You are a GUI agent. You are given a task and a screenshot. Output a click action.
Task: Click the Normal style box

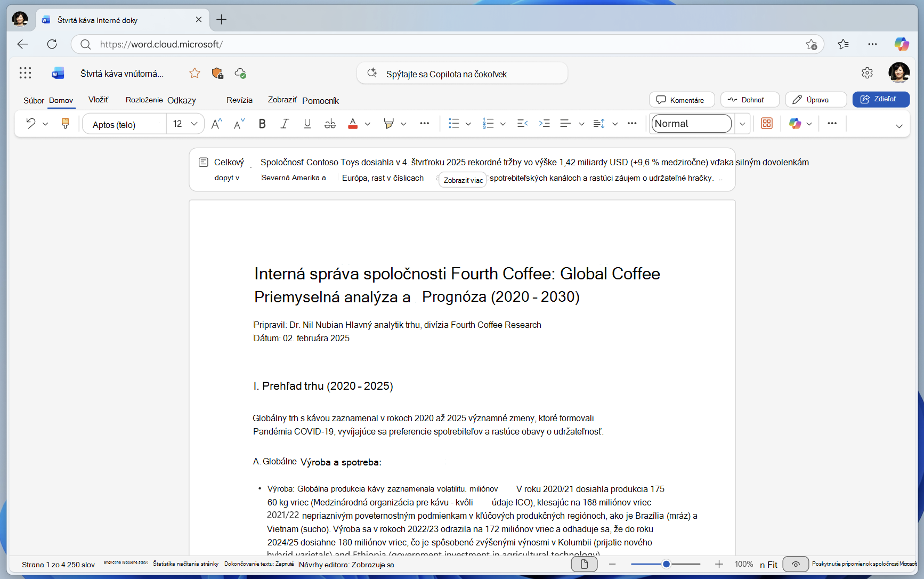click(x=691, y=124)
